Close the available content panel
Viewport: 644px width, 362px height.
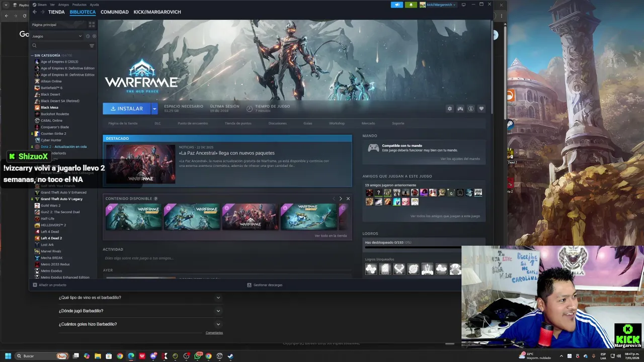pyautogui.click(x=348, y=199)
